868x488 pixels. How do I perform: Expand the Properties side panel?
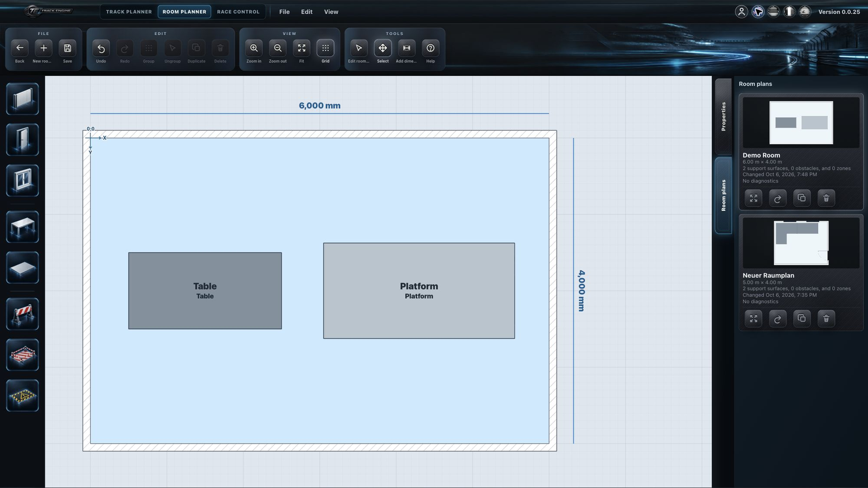pos(723,117)
